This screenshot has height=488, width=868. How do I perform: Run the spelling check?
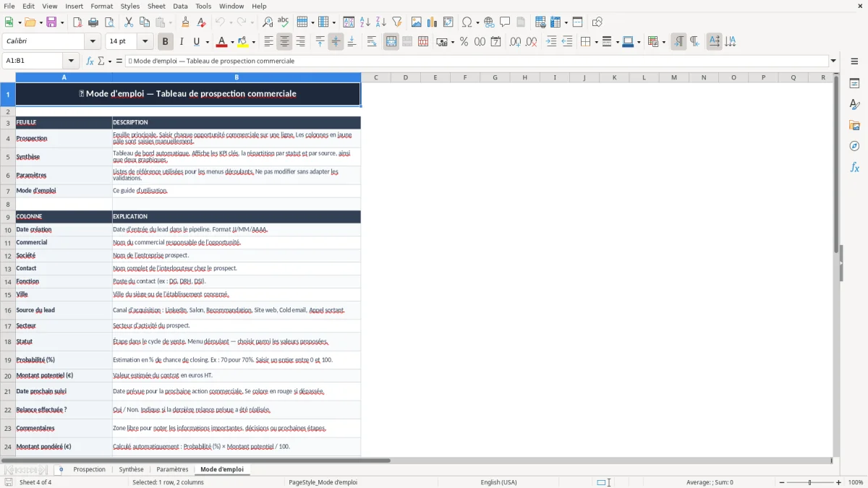click(x=284, y=22)
